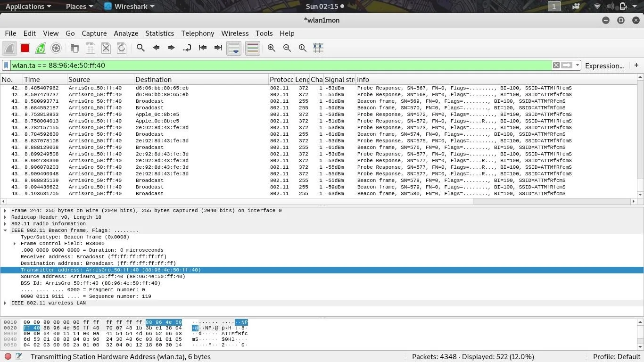
Task: Click the Find a packet magnifier
Action: tap(140, 48)
